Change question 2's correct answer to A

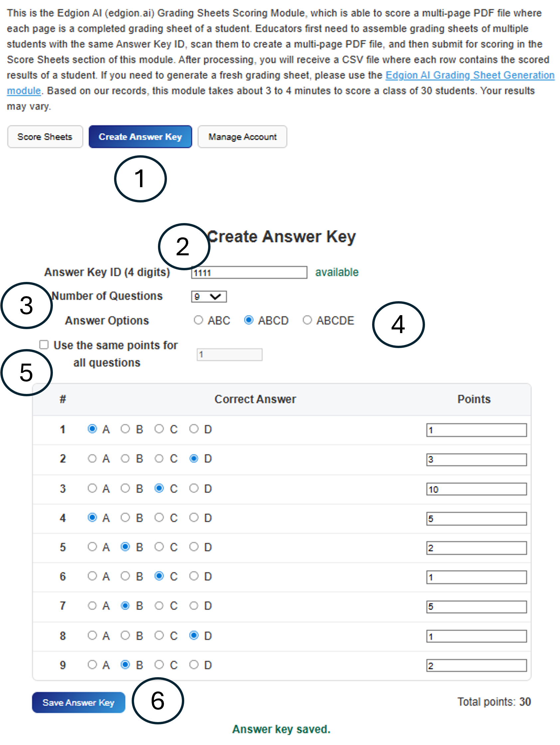92,458
